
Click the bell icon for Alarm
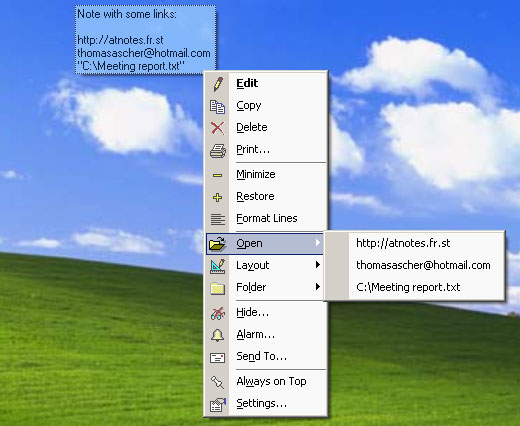pos(218,335)
